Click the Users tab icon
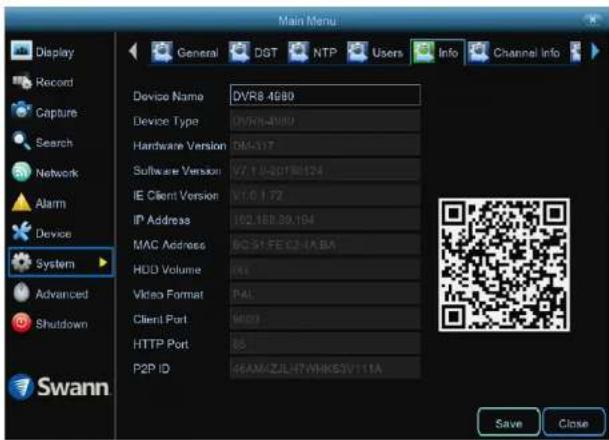The width and height of the screenshot is (609, 440). [357, 52]
